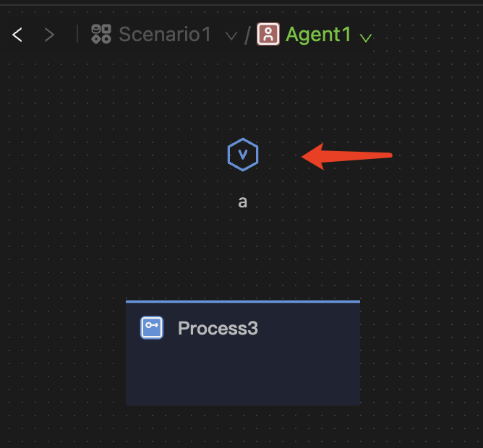Viewport: 483px width, 448px height.
Task: Click the forward navigation arrow
Action: coord(49,35)
